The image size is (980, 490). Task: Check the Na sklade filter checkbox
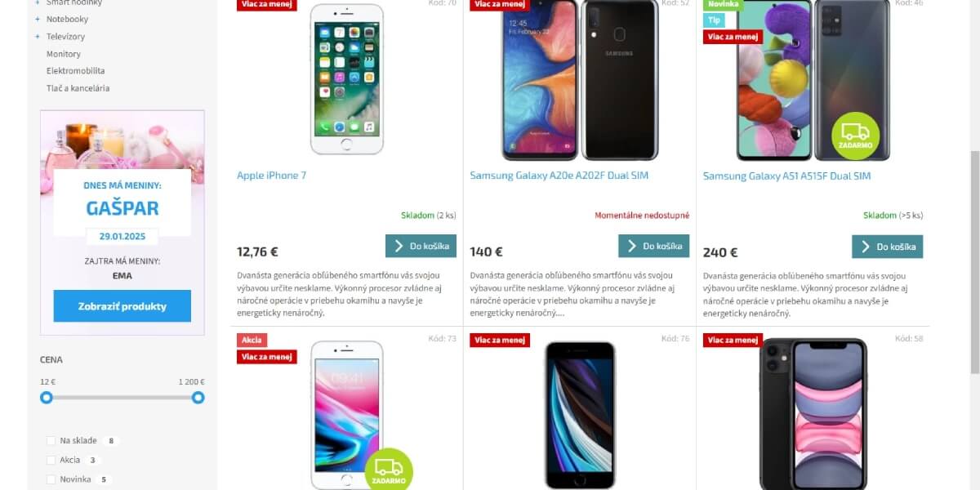click(x=51, y=441)
